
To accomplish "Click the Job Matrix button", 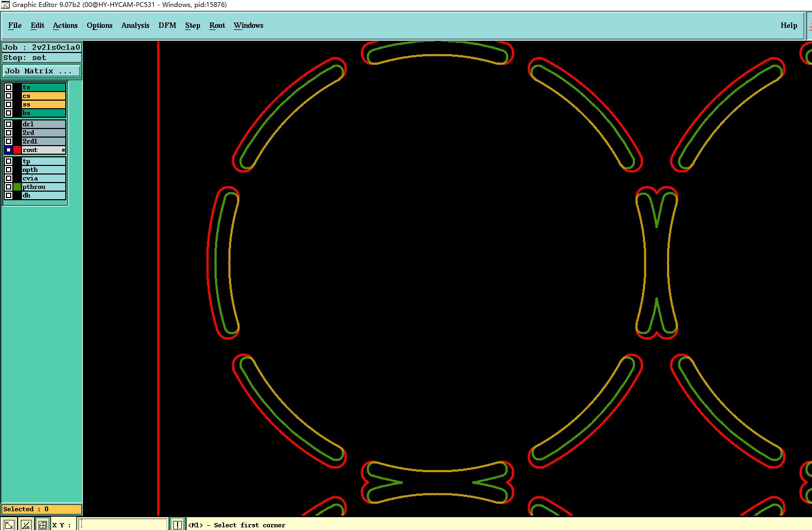I will click(x=42, y=71).
